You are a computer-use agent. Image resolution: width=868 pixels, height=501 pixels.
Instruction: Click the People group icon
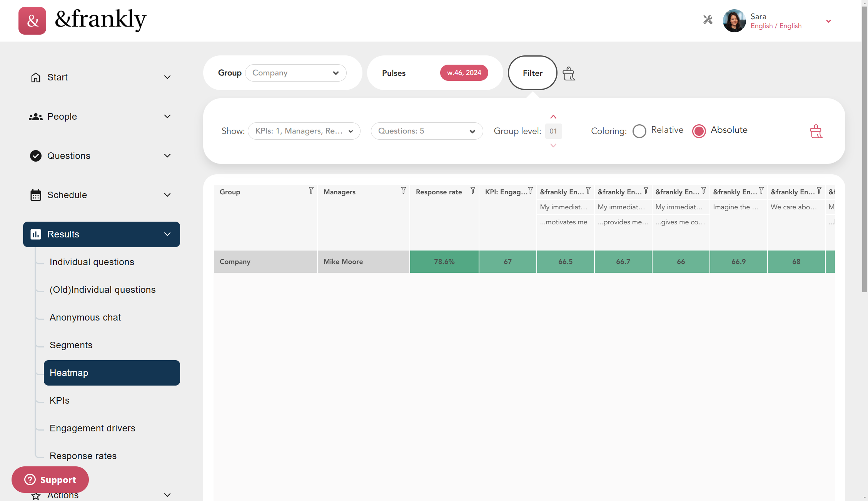(36, 117)
